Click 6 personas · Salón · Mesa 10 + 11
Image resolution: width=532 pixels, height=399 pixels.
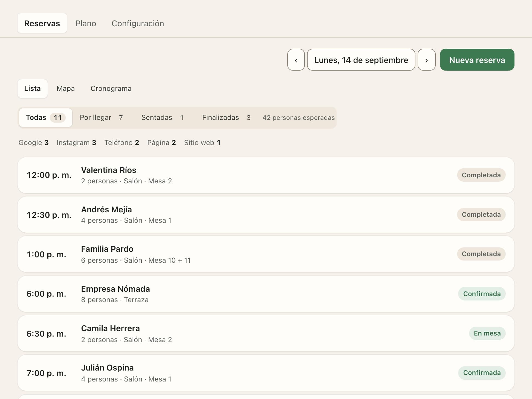pyautogui.click(x=136, y=260)
